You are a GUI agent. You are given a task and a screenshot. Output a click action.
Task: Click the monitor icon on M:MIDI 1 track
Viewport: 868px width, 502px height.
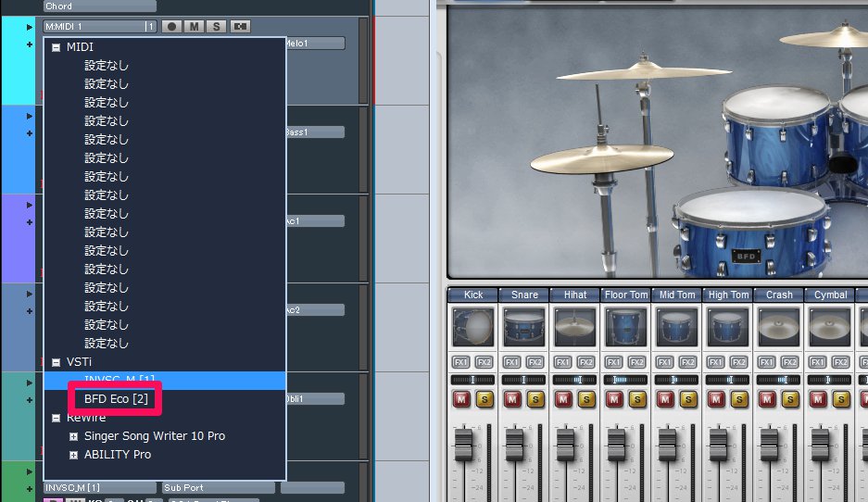[x=240, y=26]
